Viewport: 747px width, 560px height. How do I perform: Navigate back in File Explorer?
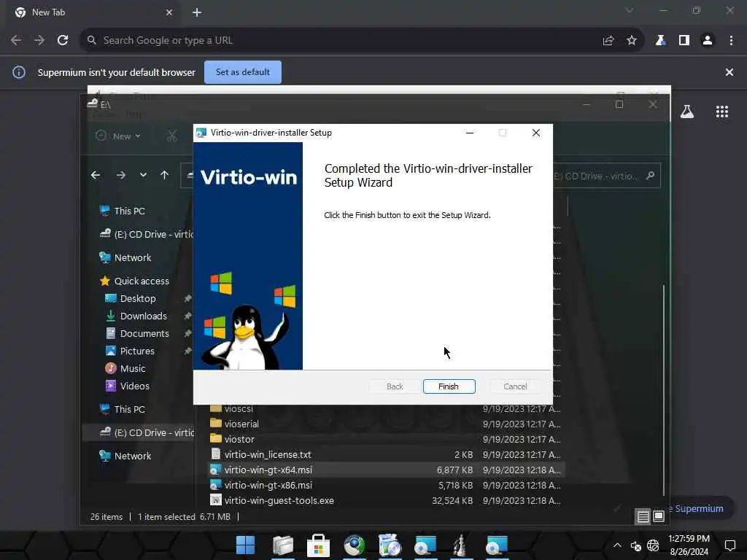click(96, 175)
